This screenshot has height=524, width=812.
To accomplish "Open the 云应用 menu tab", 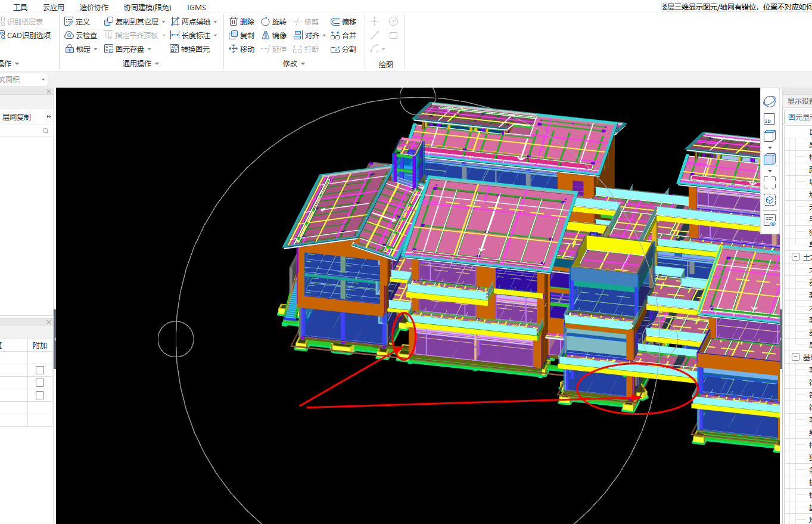I will (x=54, y=7).
